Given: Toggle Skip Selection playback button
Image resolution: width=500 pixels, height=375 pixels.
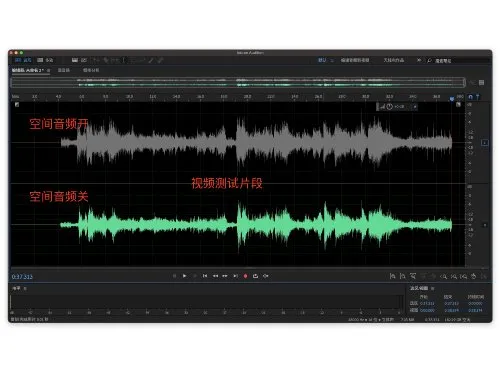Looking at the screenshot, I should [266, 276].
